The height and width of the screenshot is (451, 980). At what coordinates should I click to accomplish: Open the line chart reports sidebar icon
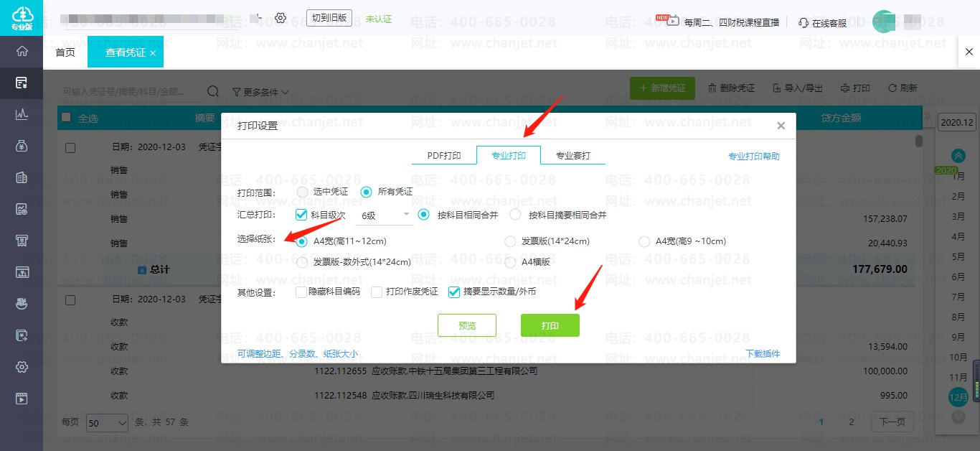click(22, 113)
